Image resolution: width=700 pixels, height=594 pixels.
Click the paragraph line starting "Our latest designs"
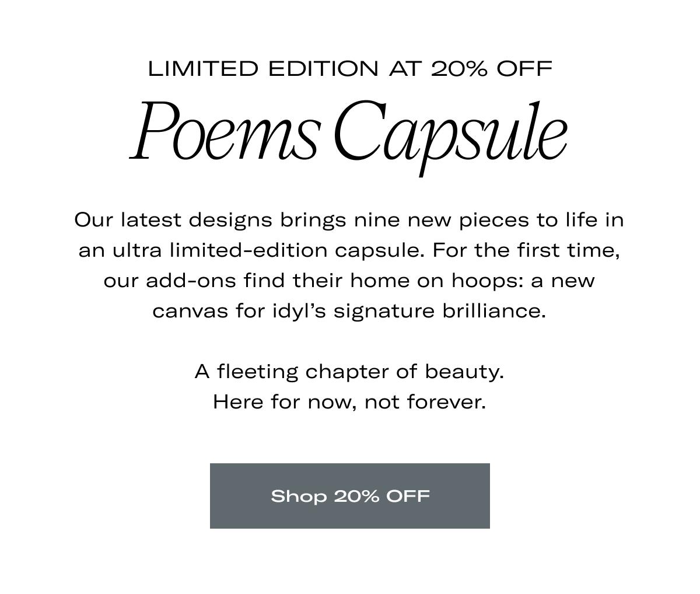[x=349, y=220]
